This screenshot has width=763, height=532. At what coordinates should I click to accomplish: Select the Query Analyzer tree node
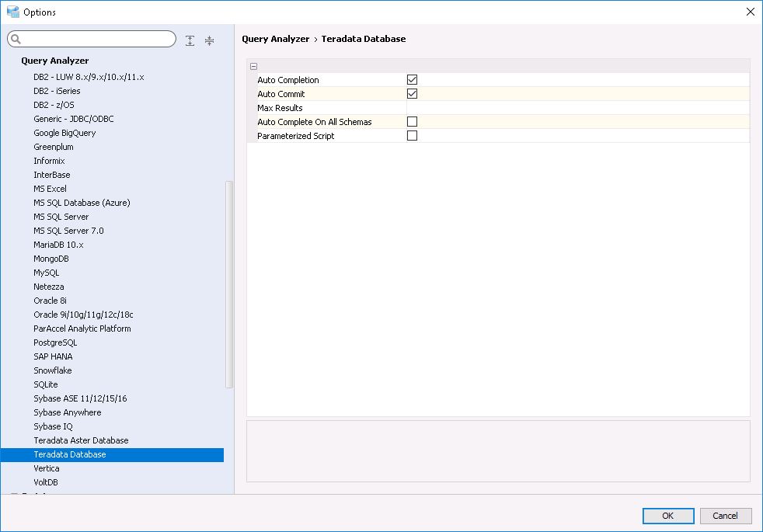coord(54,61)
